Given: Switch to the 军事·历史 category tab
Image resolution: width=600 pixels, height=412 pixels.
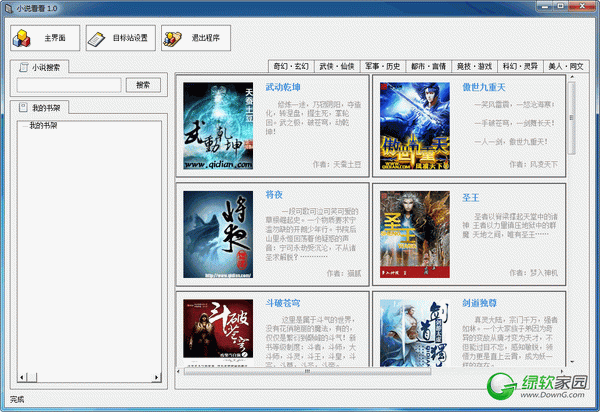Looking at the screenshot, I should pos(382,66).
